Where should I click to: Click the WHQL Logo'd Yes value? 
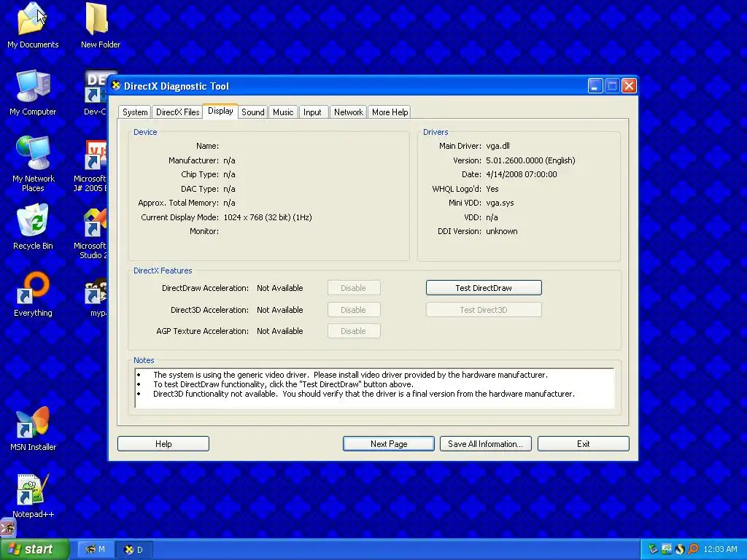tap(492, 189)
